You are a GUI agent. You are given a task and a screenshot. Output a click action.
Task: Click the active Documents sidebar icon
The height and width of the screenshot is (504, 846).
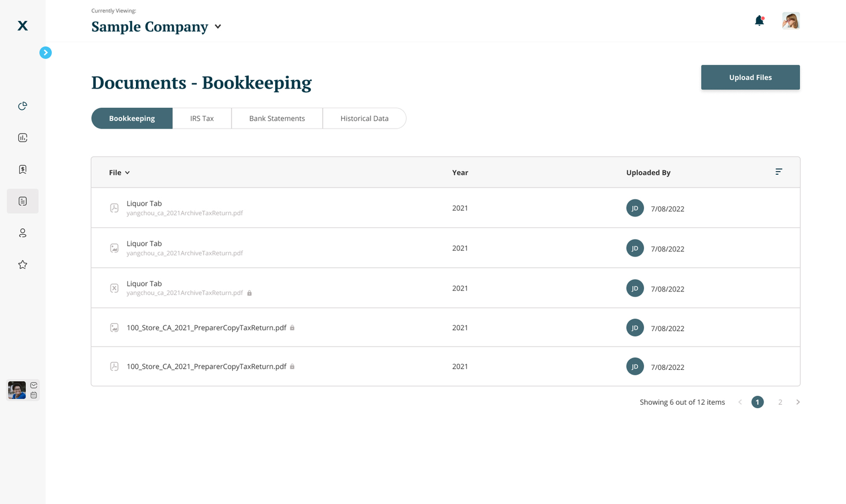pos(23,201)
